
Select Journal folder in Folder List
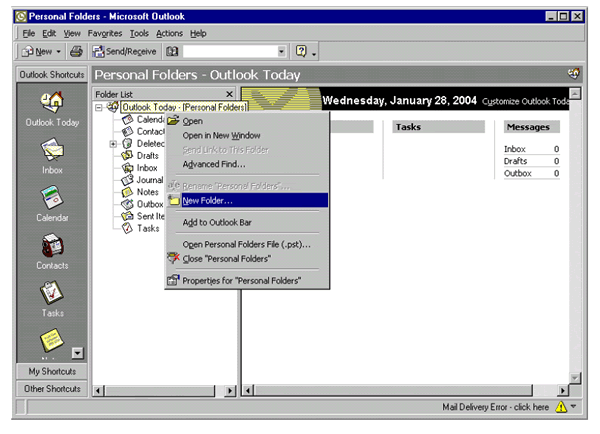[142, 180]
